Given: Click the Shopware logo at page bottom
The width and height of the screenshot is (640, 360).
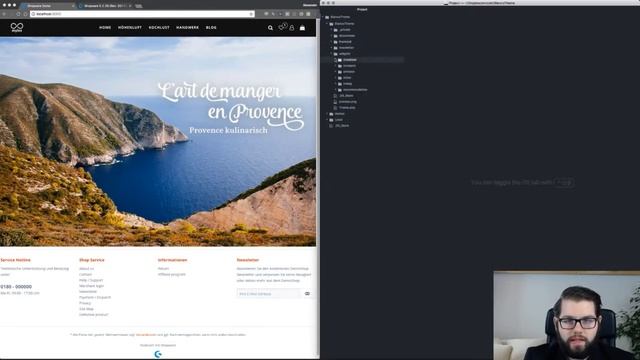Looking at the screenshot, I should (x=158, y=354).
